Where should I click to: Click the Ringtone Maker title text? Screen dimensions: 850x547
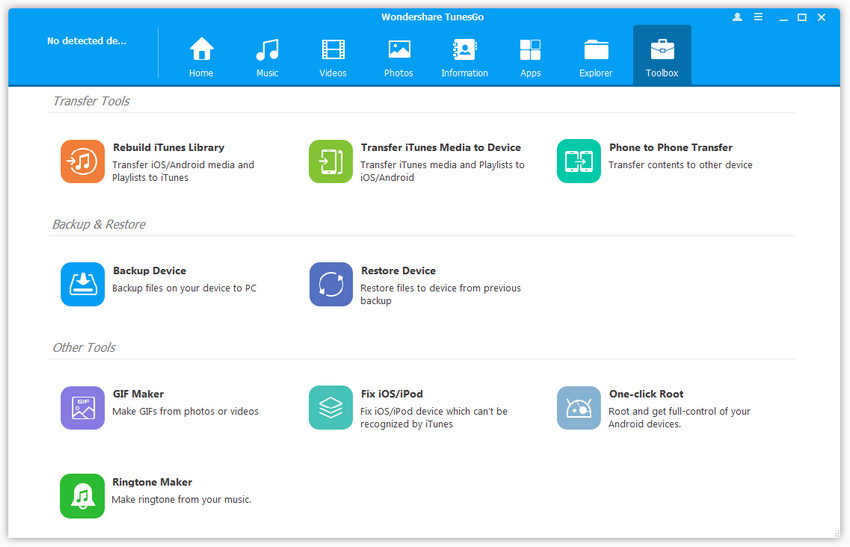click(x=152, y=482)
